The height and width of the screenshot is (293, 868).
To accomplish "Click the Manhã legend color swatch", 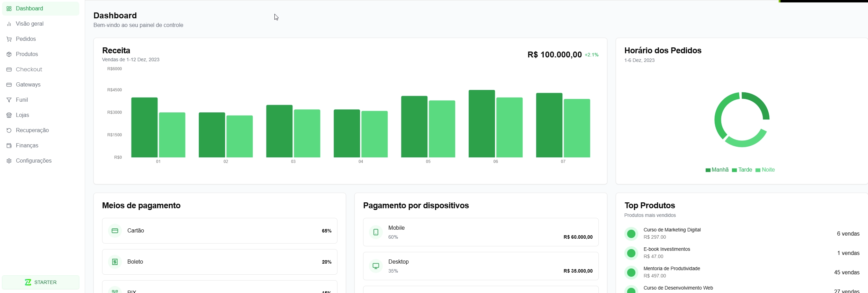I will click(x=708, y=170).
